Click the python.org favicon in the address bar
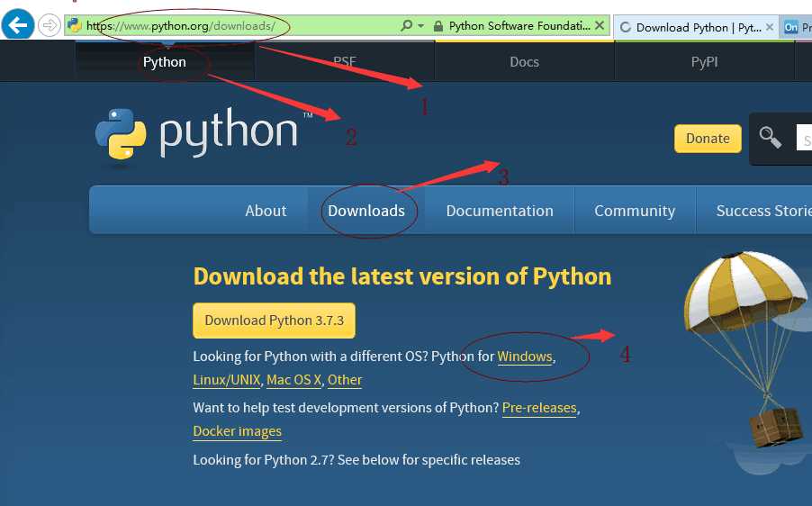The height and width of the screenshot is (506, 812). pos(75,25)
